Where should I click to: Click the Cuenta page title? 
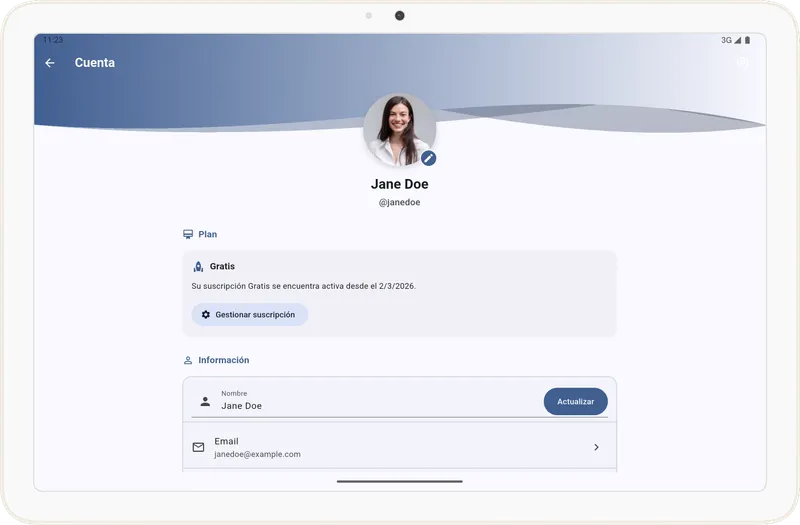(95, 63)
